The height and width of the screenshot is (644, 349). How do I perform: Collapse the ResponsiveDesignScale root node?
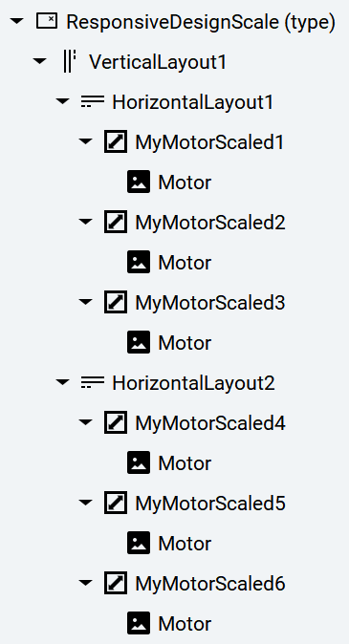click(x=16, y=21)
